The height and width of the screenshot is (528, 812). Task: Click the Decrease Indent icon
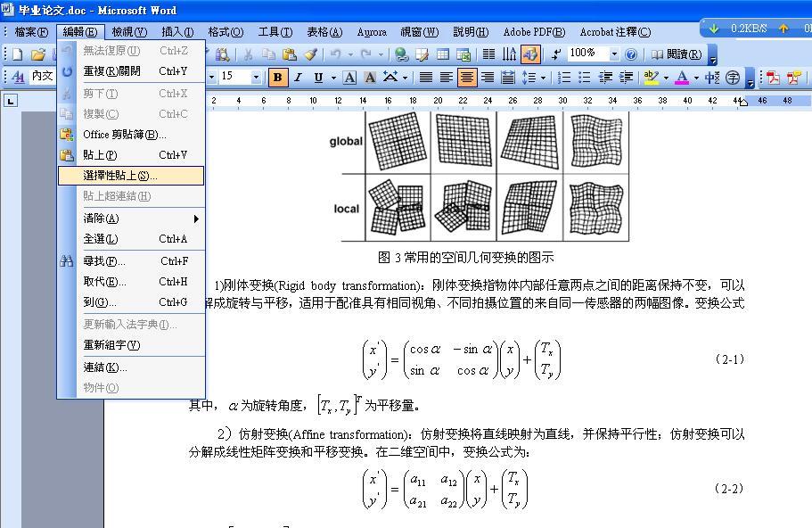pos(605,78)
